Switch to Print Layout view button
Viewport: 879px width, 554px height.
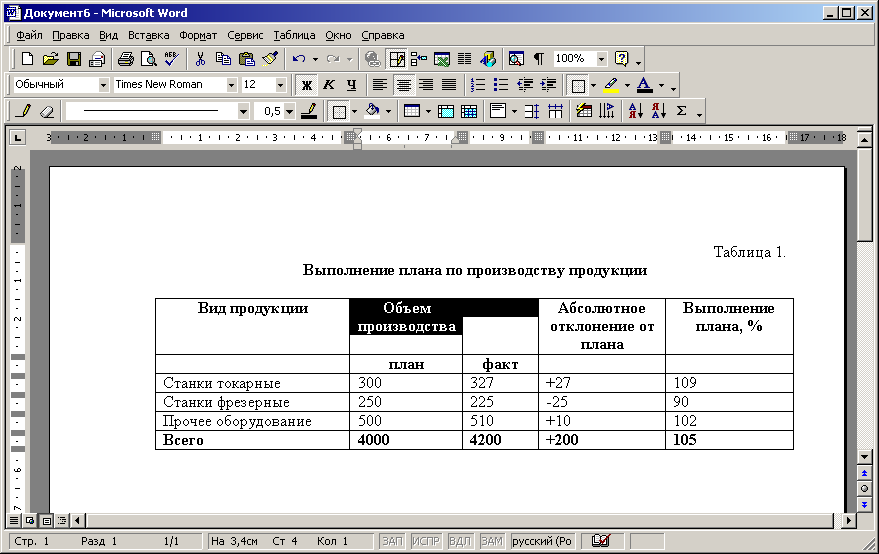47,521
